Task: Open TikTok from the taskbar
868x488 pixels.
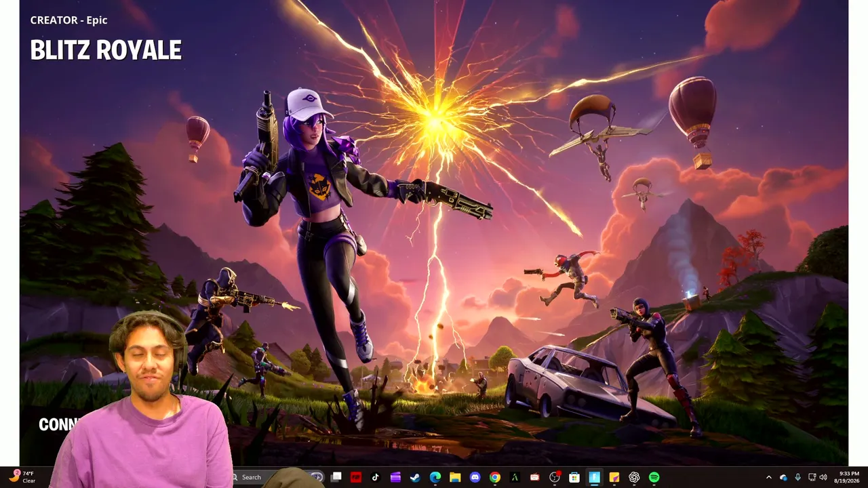Action: pos(376,477)
